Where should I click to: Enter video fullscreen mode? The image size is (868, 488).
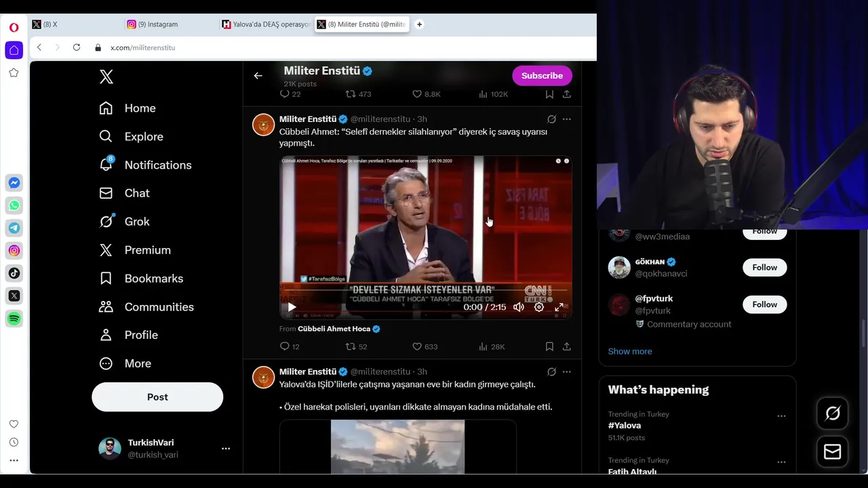[x=559, y=307]
